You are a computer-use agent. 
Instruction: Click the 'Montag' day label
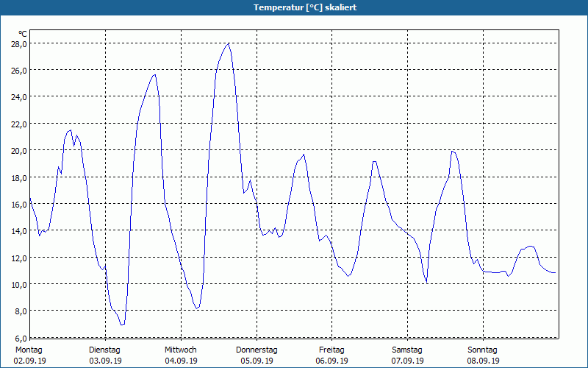(x=29, y=350)
